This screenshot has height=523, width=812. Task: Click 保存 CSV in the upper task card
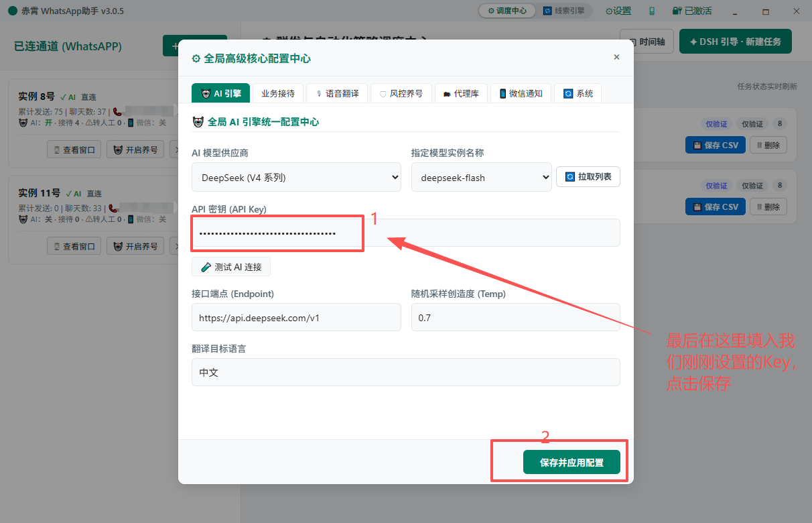715,145
